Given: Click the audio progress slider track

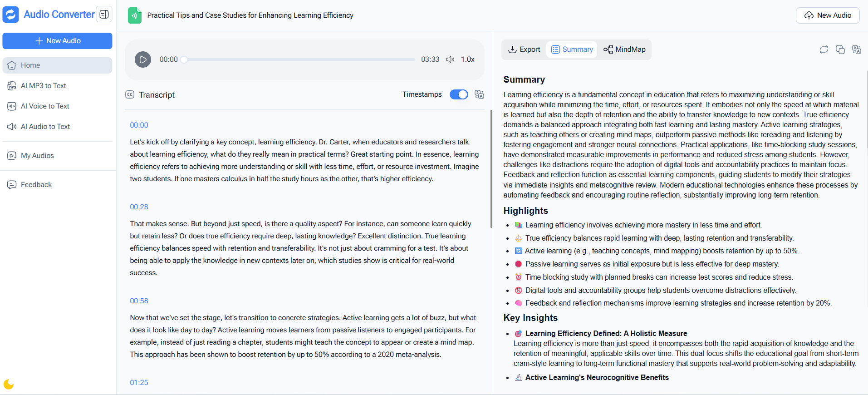Looking at the screenshot, I should click(299, 59).
